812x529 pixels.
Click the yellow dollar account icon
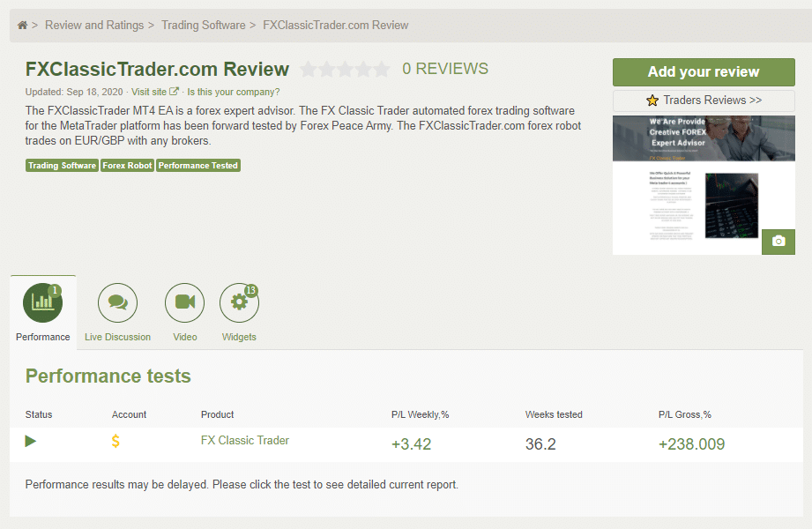pyautogui.click(x=115, y=441)
